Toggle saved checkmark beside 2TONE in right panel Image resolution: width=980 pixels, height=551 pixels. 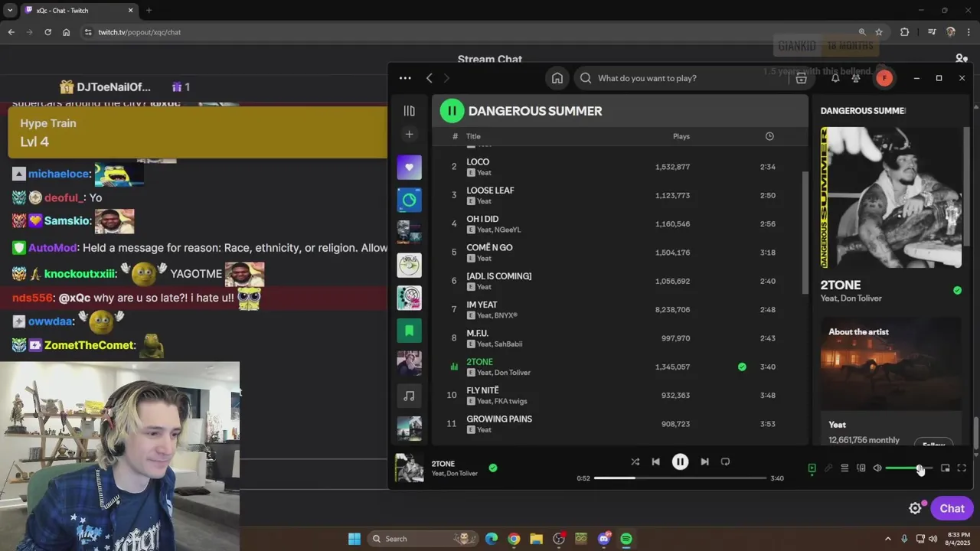pyautogui.click(x=957, y=290)
